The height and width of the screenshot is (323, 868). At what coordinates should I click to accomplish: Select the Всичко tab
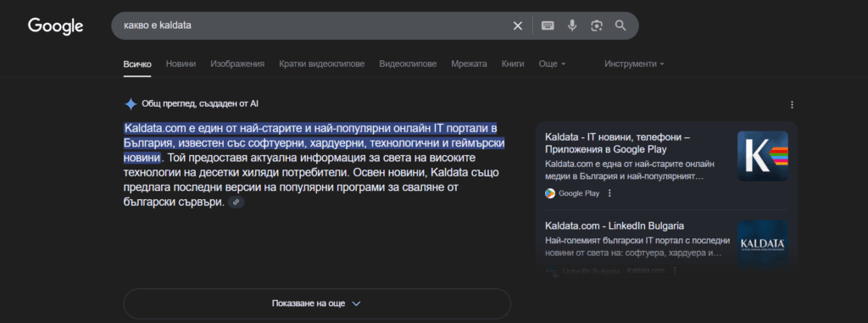pyautogui.click(x=137, y=64)
